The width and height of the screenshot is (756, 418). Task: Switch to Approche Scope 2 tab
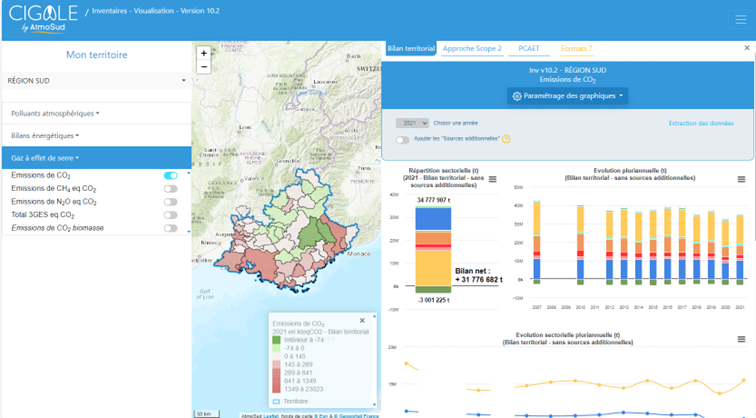[472, 48]
